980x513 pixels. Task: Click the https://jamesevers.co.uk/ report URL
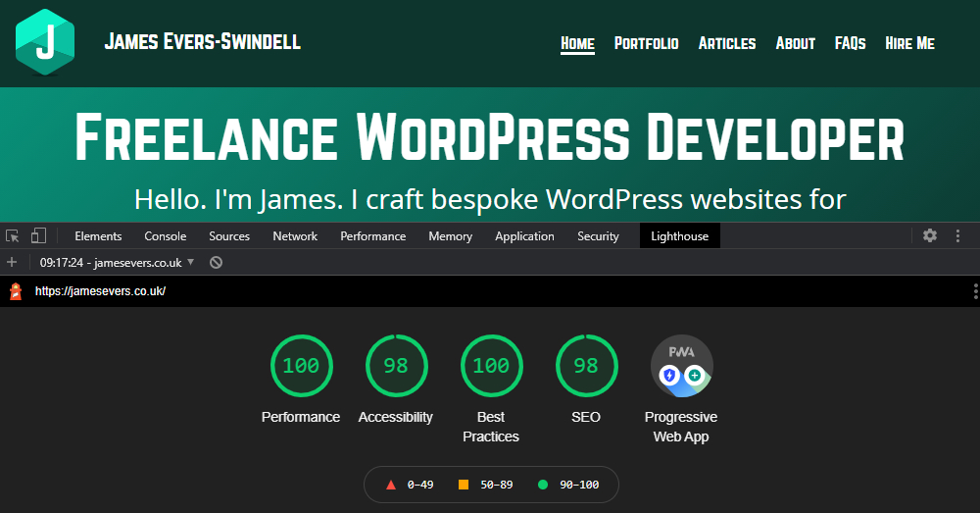click(100, 291)
